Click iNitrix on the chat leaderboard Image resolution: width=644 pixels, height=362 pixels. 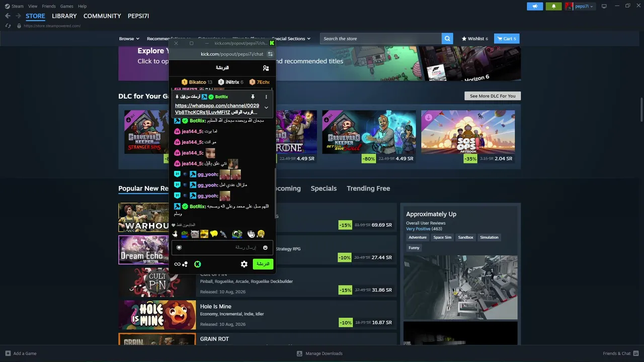coord(231,82)
